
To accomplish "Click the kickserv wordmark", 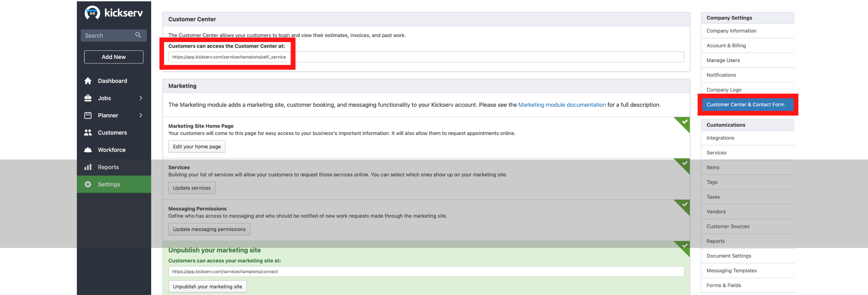I will coord(124,13).
